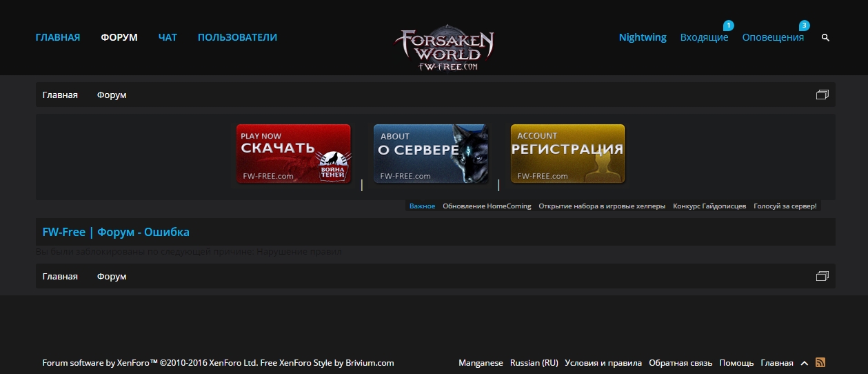Open the ГЛАВНАЯ navigation tab
The width and height of the screenshot is (868, 374).
(58, 37)
